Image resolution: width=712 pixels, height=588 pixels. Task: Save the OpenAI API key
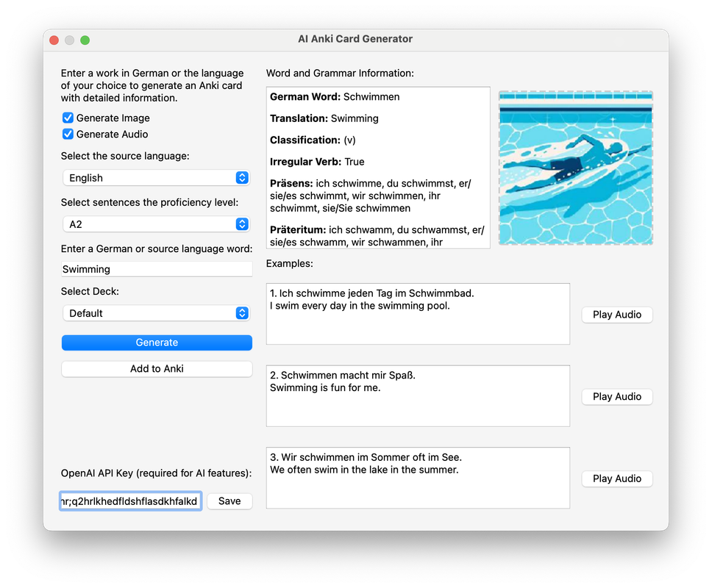point(229,501)
